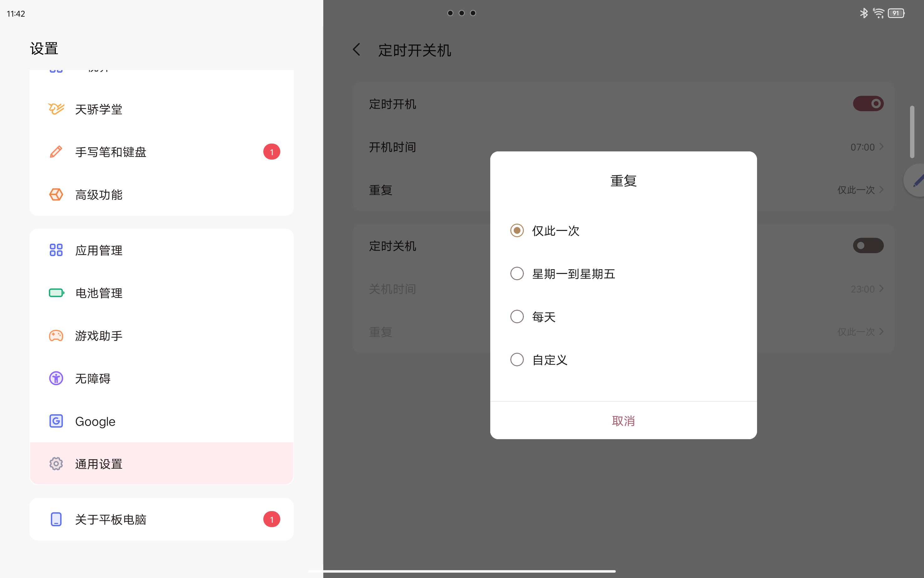The width and height of the screenshot is (924, 578).
Task: Tap the bottom navigation gesture bar
Action: tap(462, 571)
